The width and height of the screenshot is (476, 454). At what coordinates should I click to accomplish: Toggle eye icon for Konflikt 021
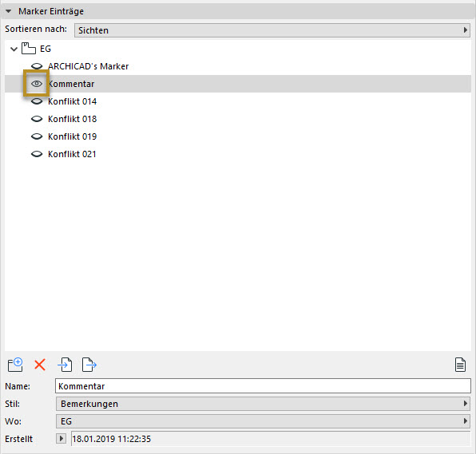[x=37, y=154]
